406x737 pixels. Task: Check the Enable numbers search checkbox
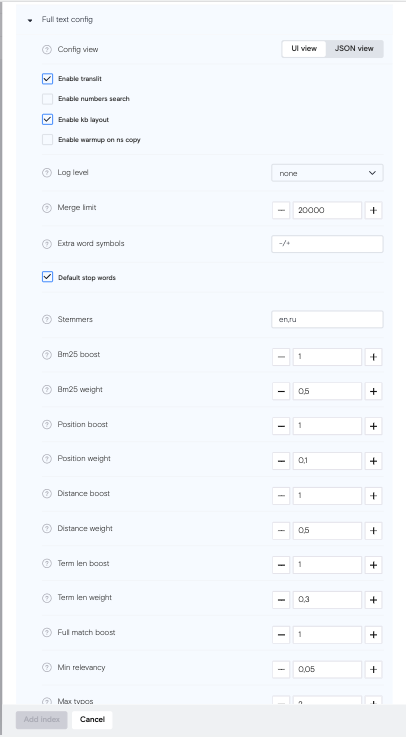point(47,99)
